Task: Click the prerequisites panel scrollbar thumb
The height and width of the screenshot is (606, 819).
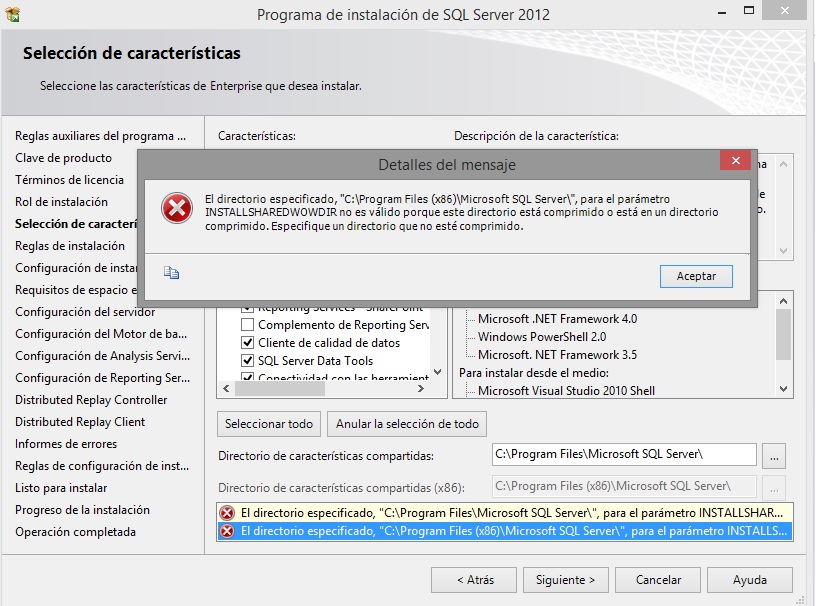Action: (783, 334)
